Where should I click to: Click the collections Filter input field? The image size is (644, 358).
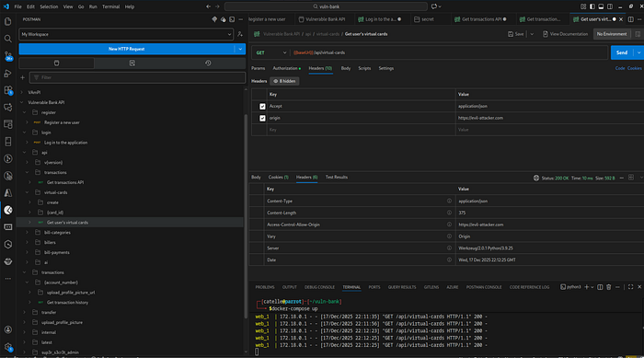coord(138,77)
